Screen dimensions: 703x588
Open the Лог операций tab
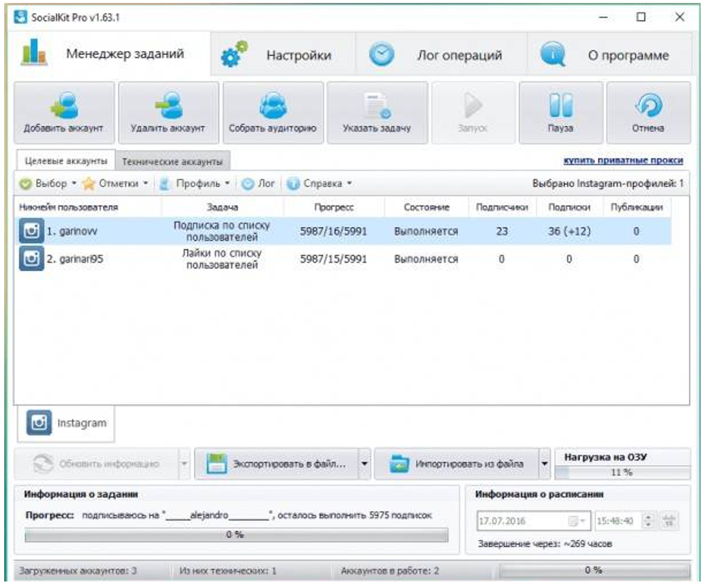pos(441,55)
